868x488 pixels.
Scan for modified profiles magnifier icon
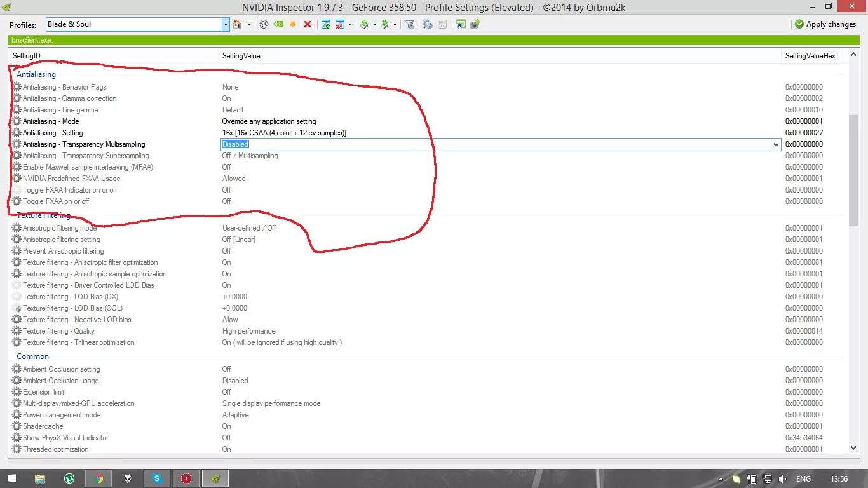pos(428,24)
